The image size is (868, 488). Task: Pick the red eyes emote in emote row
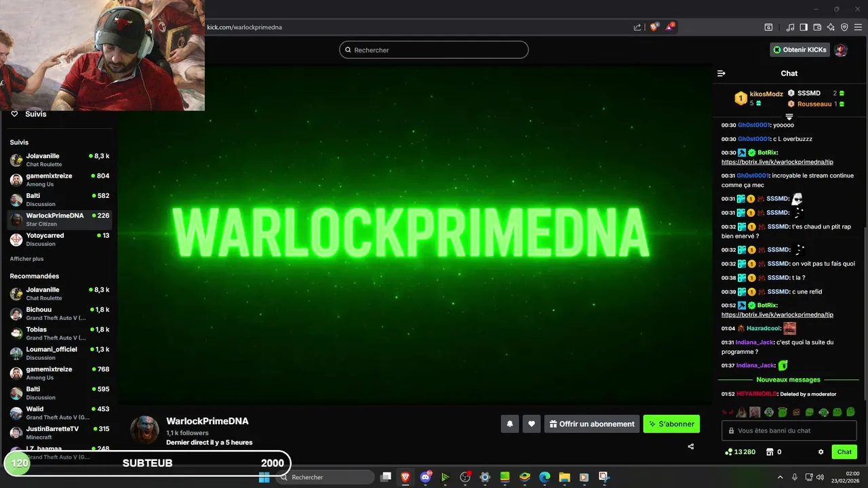tap(728, 412)
